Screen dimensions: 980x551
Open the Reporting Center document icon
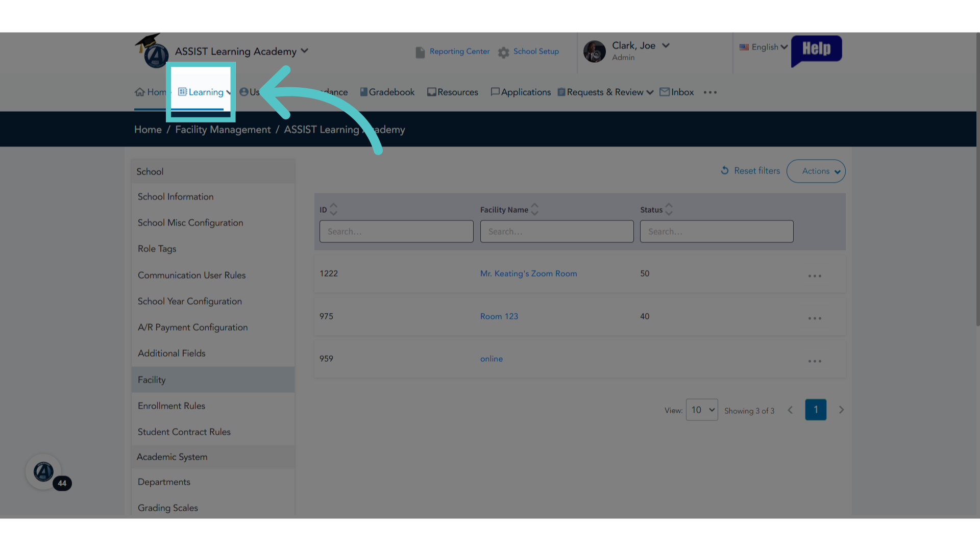click(420, 53)
